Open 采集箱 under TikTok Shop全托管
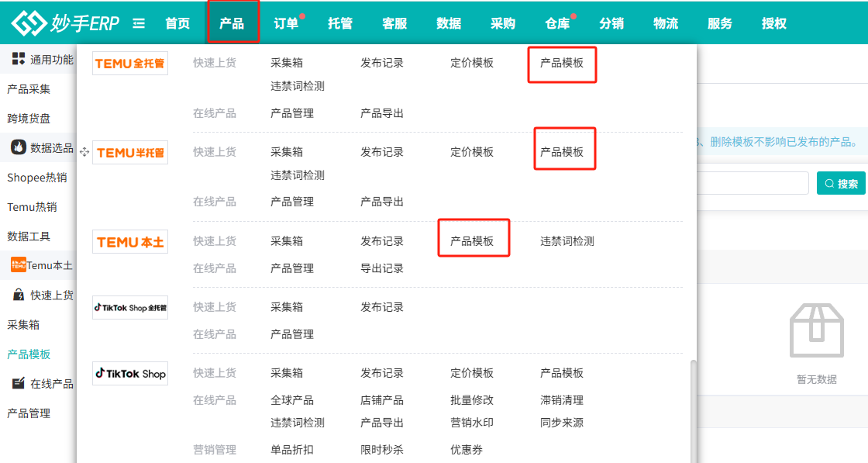Image resolution: width=868 pixels, height=463 pixels. 287,307
